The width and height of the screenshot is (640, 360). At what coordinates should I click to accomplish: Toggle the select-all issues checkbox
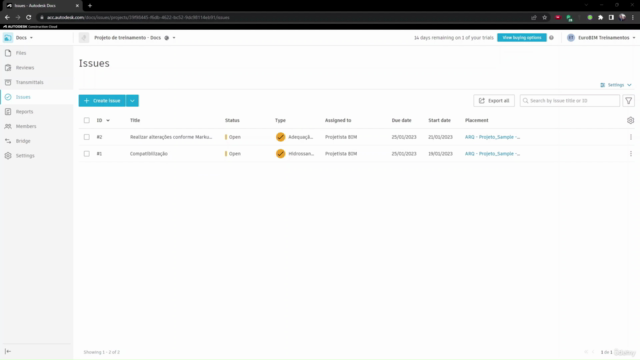point(87,120)
